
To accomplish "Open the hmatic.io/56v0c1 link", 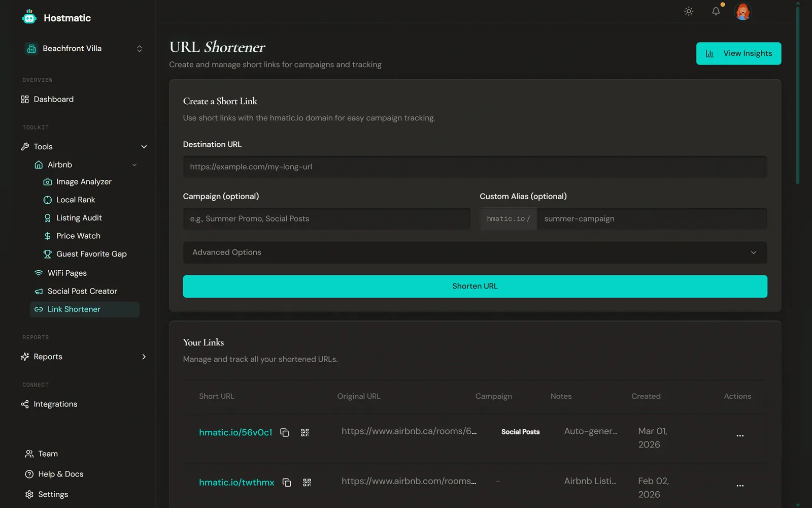I will tap(235, 432).
